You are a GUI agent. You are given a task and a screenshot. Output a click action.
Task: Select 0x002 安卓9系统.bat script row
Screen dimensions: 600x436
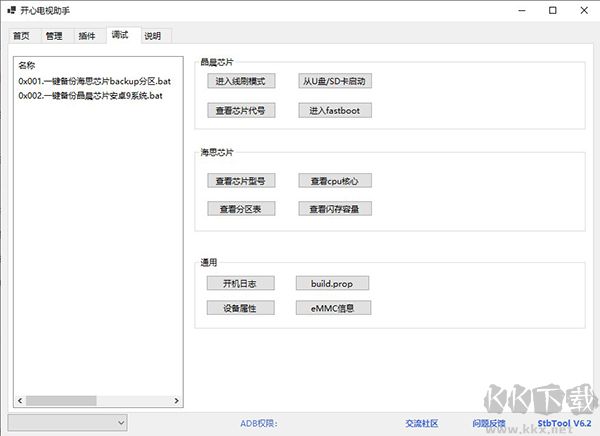(90, 95)
